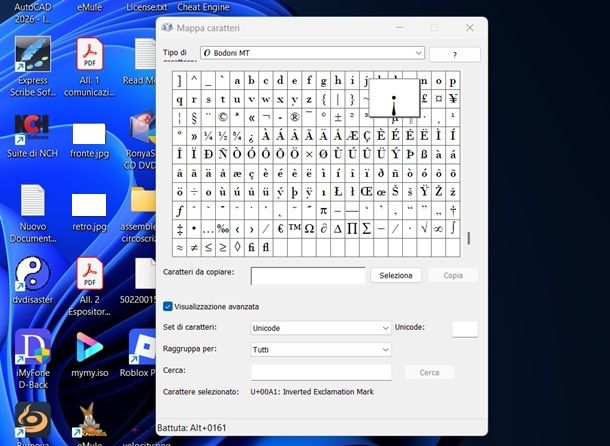Viewport: 610px width, 446px height.
Task: Open iMyFone D-Back shortcut
Action: [32, 350]
